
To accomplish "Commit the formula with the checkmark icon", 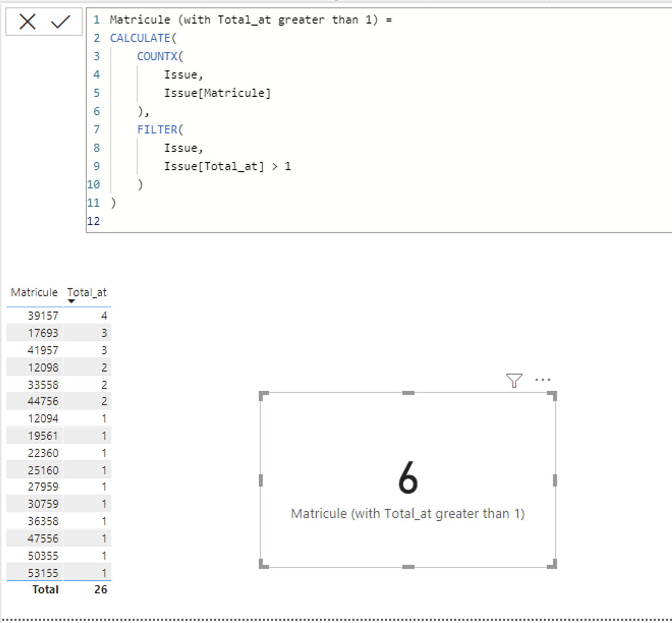I will (x=61, y=22).
